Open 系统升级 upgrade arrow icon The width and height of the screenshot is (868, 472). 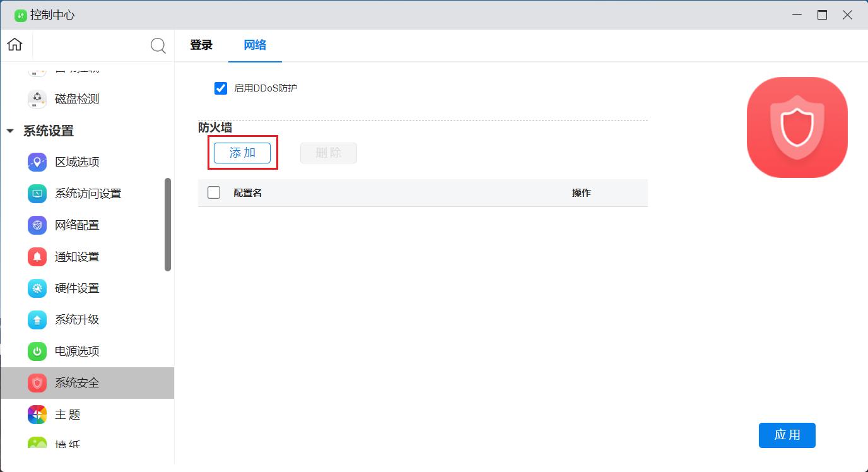(x=37, y=320)
